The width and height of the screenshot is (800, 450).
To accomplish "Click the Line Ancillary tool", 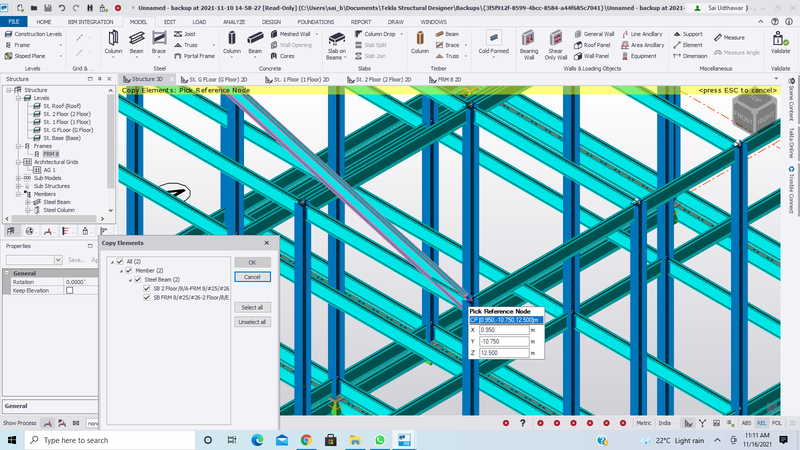I will click(x=642, y=34).
